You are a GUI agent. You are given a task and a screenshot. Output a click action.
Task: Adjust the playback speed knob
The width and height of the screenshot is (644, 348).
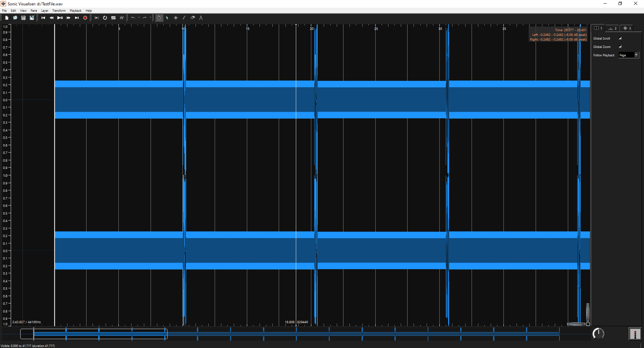click(599, 333)
